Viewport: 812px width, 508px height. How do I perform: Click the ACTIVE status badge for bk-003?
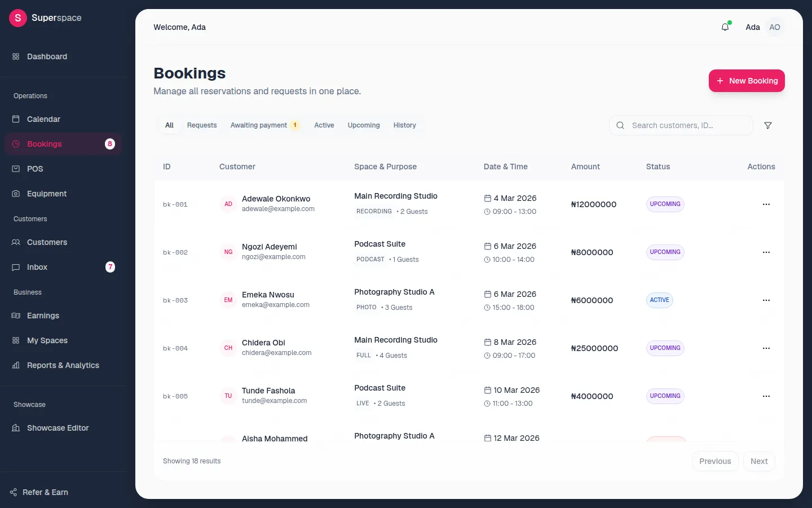tap(660, 300)
